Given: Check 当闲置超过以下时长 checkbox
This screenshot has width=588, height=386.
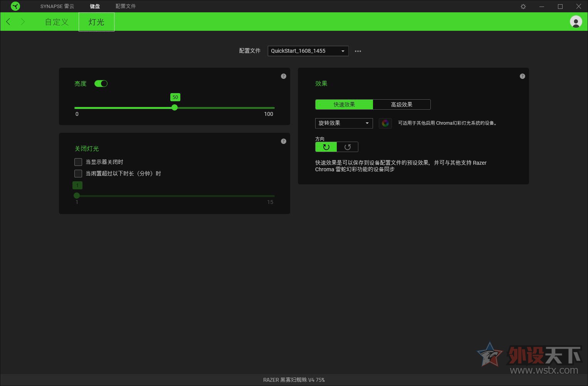Looking at the screenshot, I should [x=78, y=174].
